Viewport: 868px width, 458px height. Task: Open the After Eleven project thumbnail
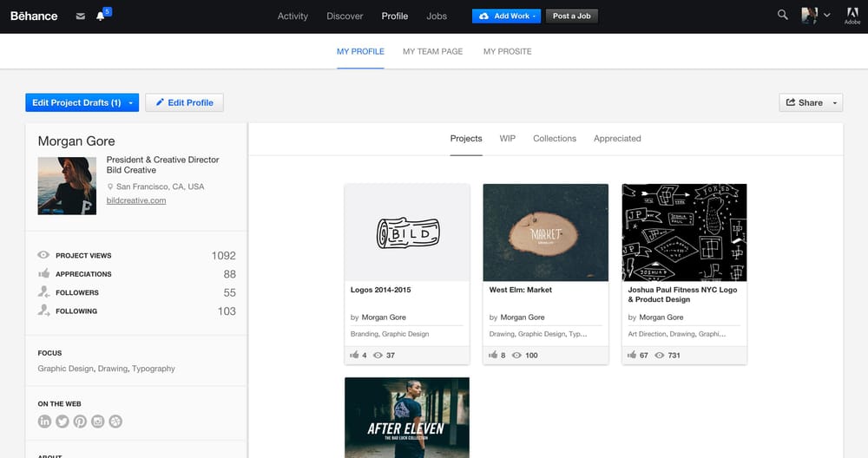[407, 417]
